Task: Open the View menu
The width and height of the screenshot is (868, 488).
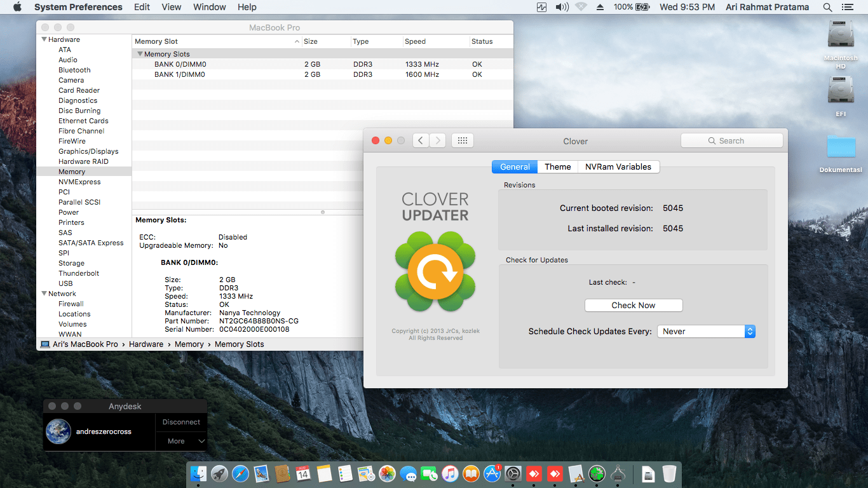Action: point(172,7)
